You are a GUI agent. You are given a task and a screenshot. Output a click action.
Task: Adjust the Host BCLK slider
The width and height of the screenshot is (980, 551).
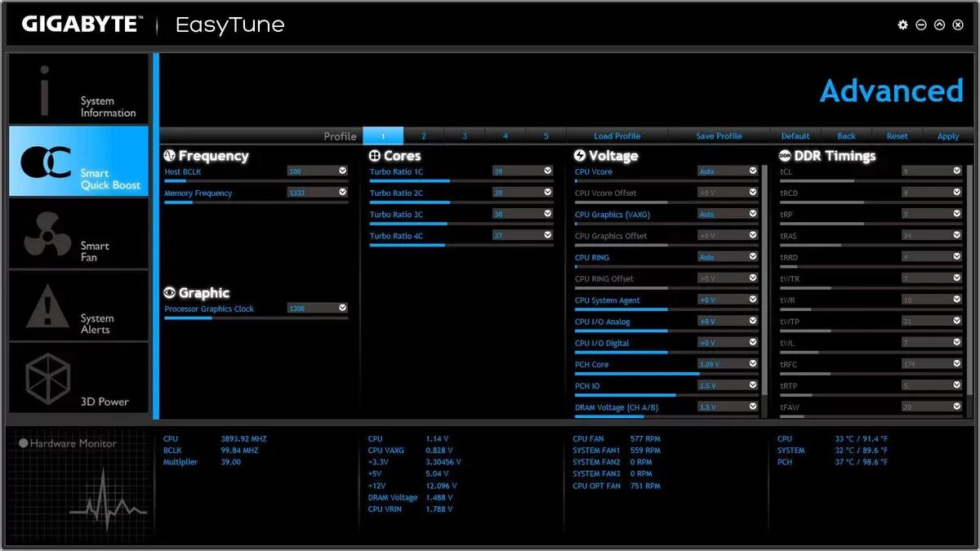[x=256, y=181]
